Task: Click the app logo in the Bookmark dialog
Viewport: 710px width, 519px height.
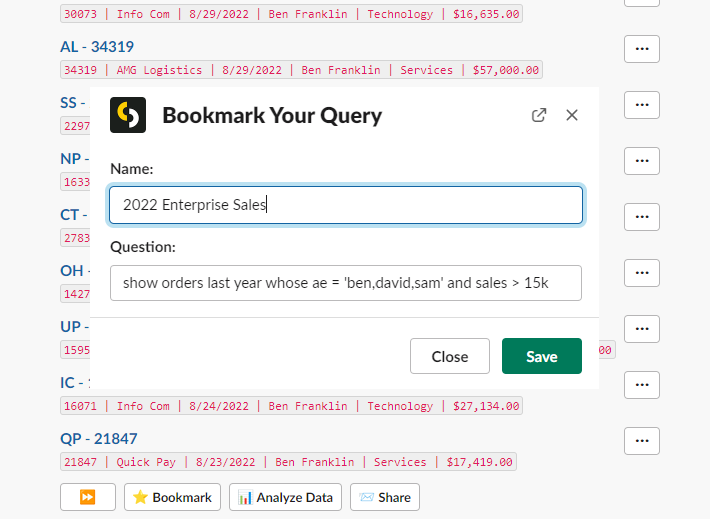Action: coord(128,115)
